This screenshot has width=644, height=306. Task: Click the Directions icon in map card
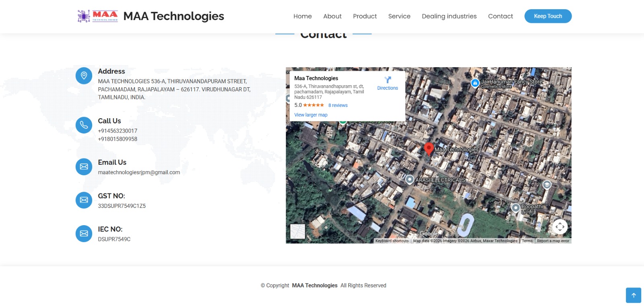click(x=388, y=80)
